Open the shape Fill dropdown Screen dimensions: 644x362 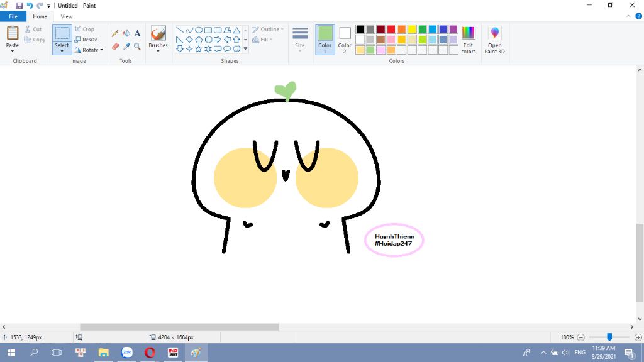(262, 40)
